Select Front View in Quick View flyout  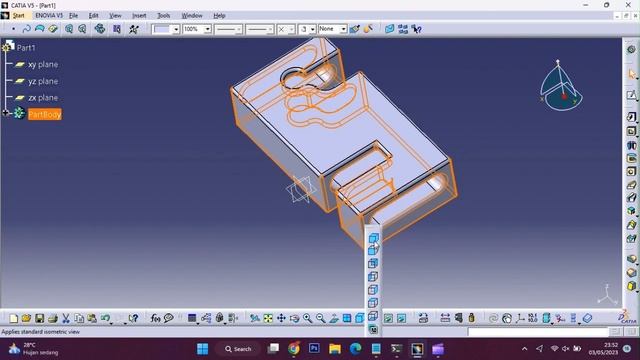[373, 250]
